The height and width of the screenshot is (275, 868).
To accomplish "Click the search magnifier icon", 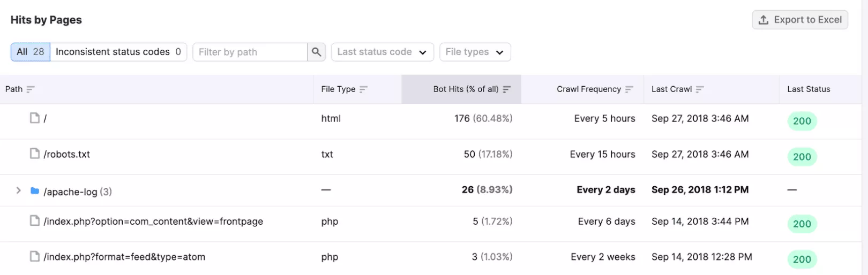I will [316, 52].
